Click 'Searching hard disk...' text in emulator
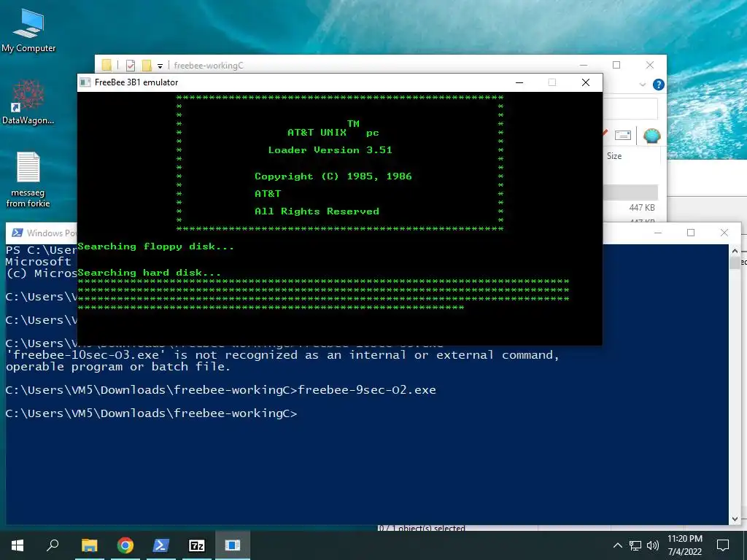Screen dimensions: 747x560 (149, 273)
